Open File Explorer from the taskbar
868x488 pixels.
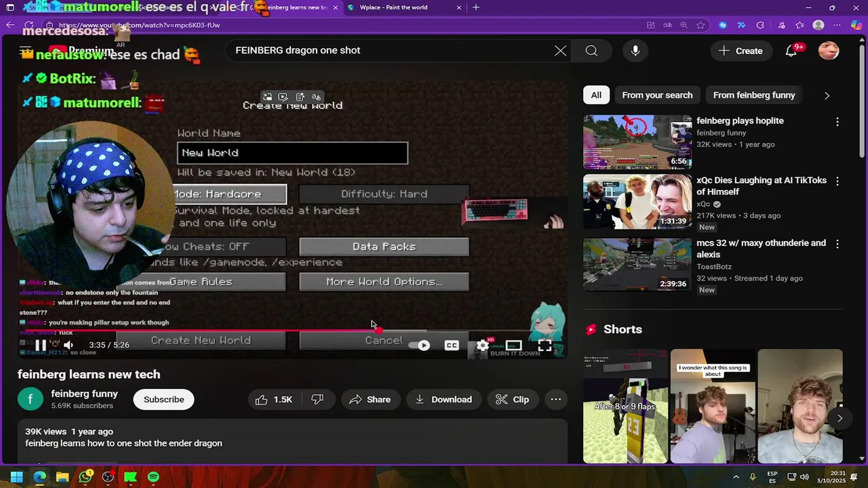(62, 477)
